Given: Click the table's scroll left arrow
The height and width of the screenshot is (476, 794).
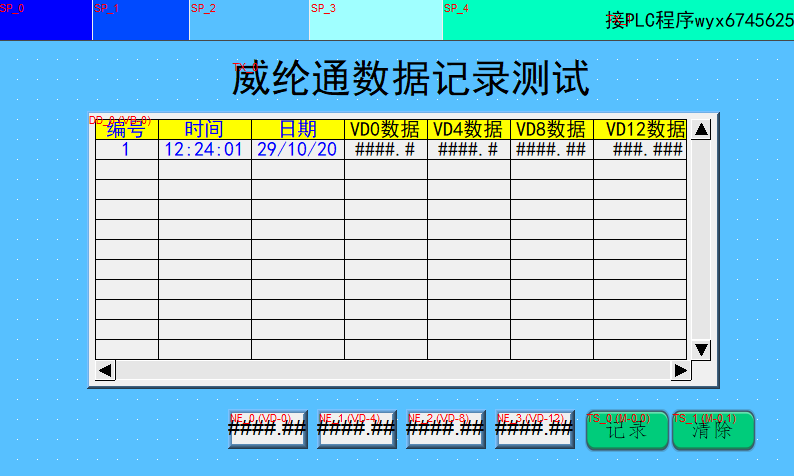Looking at the screenshot, I should pyautogui.click(x=105, y=370).
